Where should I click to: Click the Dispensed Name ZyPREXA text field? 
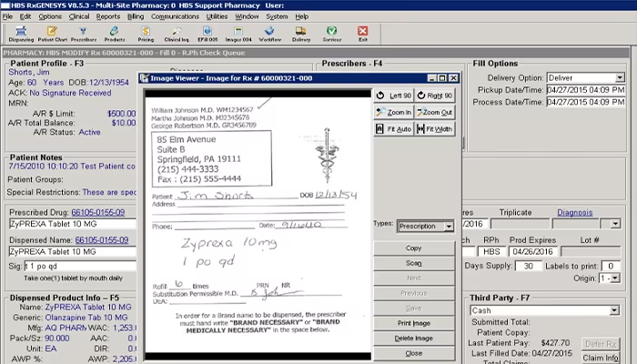pyautogui.click(x=73, y=251)
